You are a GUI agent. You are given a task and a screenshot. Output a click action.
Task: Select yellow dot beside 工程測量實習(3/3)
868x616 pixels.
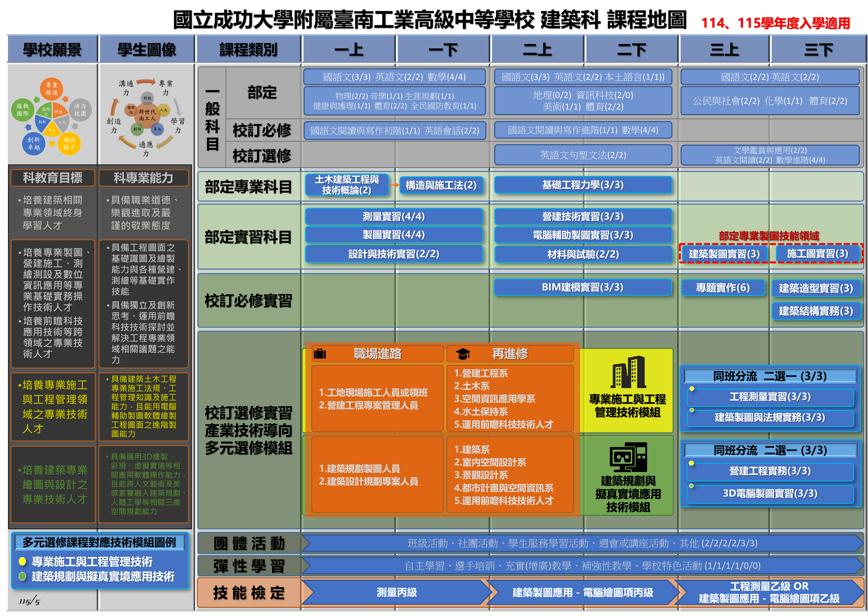(x=692, y=389)
